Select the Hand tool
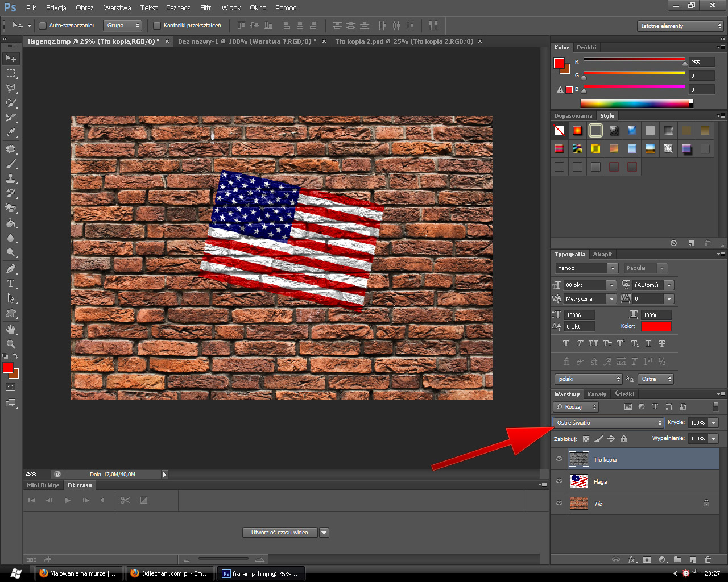 pos(11,330)
